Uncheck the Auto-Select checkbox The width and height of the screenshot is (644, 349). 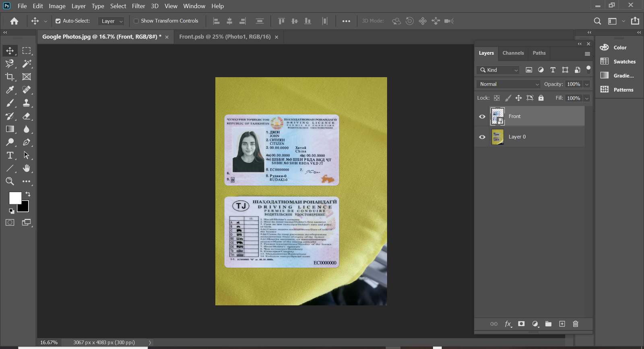coord(58,21)
